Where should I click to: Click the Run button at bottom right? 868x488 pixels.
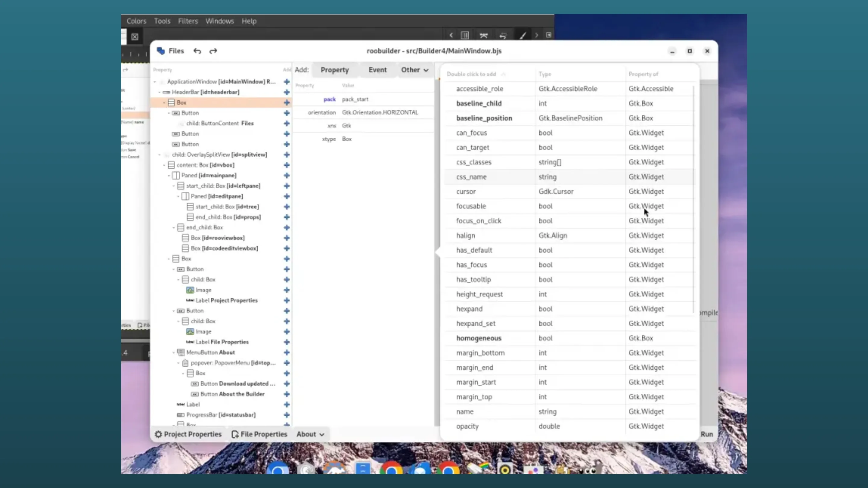click(x=706, y=434)
